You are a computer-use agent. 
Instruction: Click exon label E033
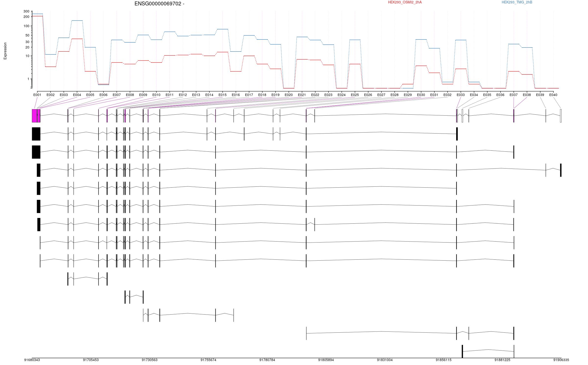tap(461, 95)
